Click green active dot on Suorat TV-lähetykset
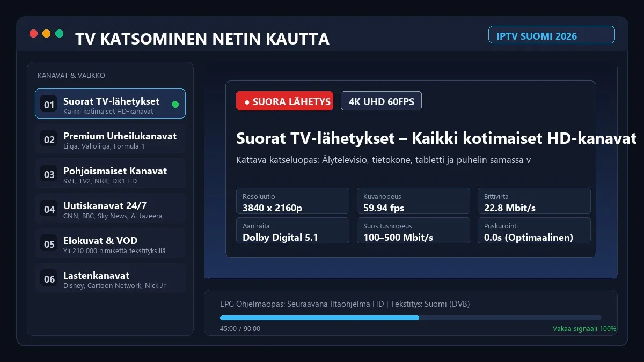Screen dimensions: 644x362 (175, 104)
